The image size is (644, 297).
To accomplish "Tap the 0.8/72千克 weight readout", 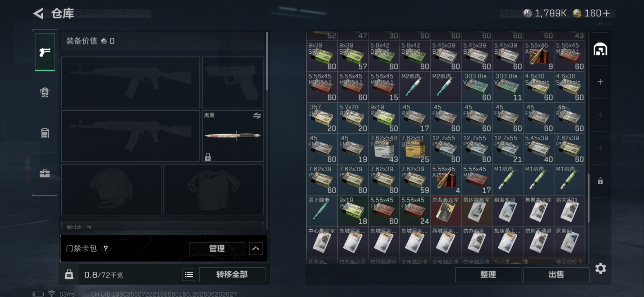I will point(104,275).
